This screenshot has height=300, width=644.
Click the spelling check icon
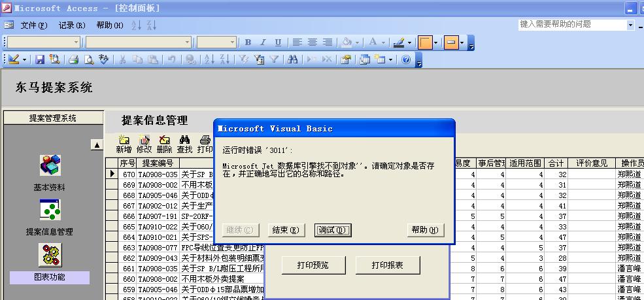point(103,60)
